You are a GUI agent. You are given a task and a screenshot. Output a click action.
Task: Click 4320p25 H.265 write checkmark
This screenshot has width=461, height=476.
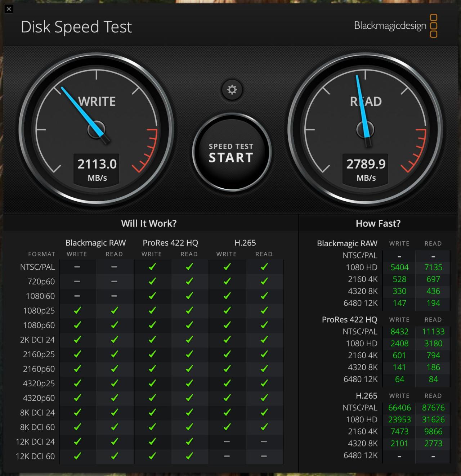pyautogui.click(x=227, y=383)
